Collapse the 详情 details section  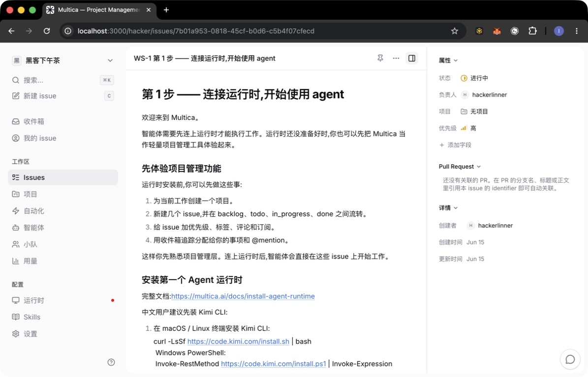click(x=448, y=207)
